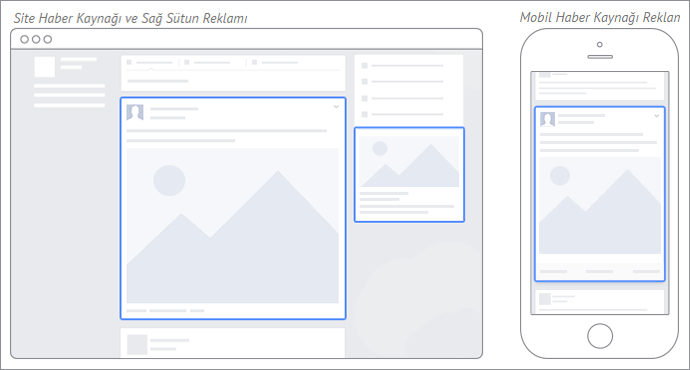Tap the phone home button

coord(600,336)
